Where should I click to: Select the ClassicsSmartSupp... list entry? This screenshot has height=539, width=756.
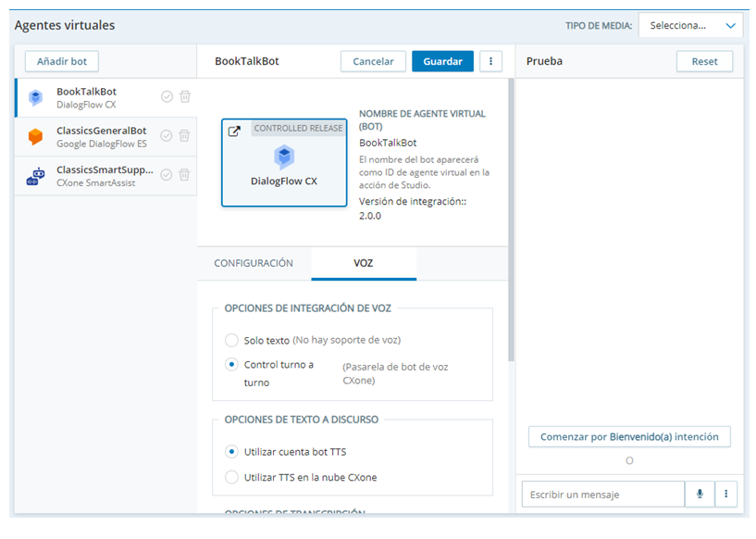pos(105,176)
